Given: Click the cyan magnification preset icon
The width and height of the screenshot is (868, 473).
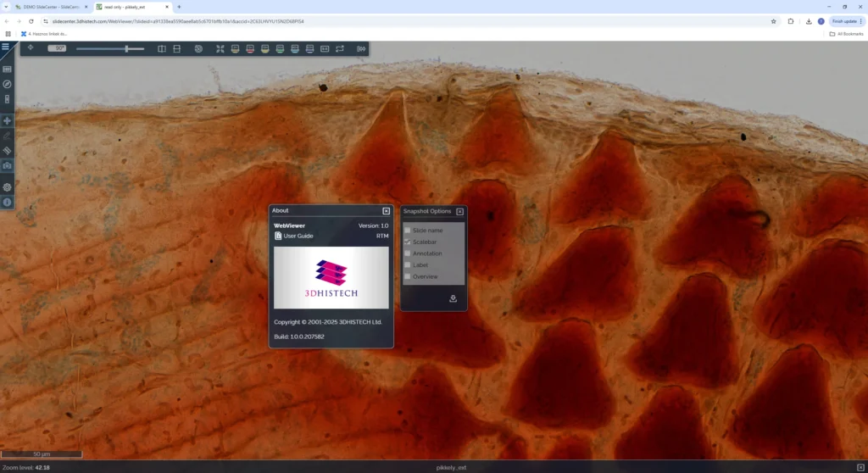Looking at the screenshot, I should point(295,48).
